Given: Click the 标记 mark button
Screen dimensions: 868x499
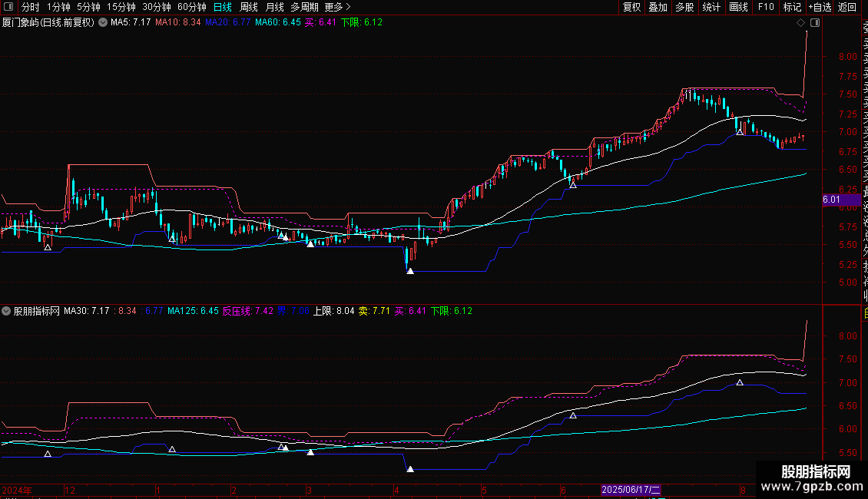Looking at the screenshot, I should tap(792, 7).
